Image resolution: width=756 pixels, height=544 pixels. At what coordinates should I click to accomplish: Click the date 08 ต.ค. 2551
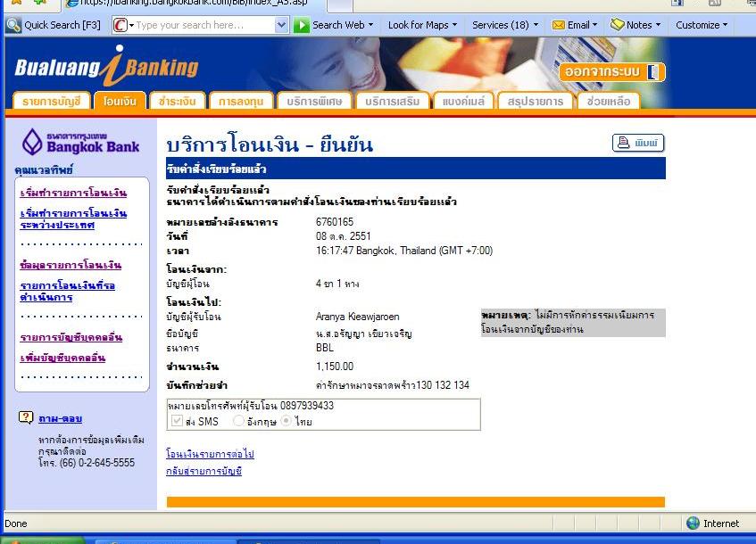click(344, 236)
